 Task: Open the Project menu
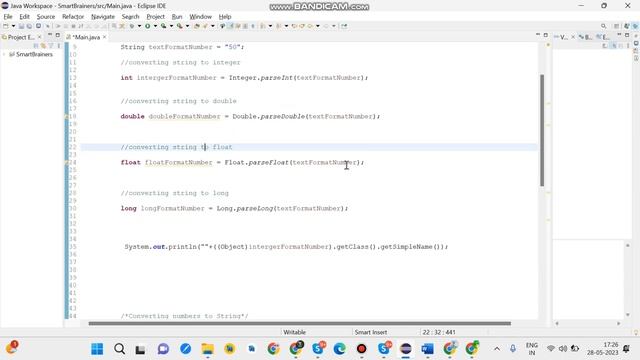point(156,17)
